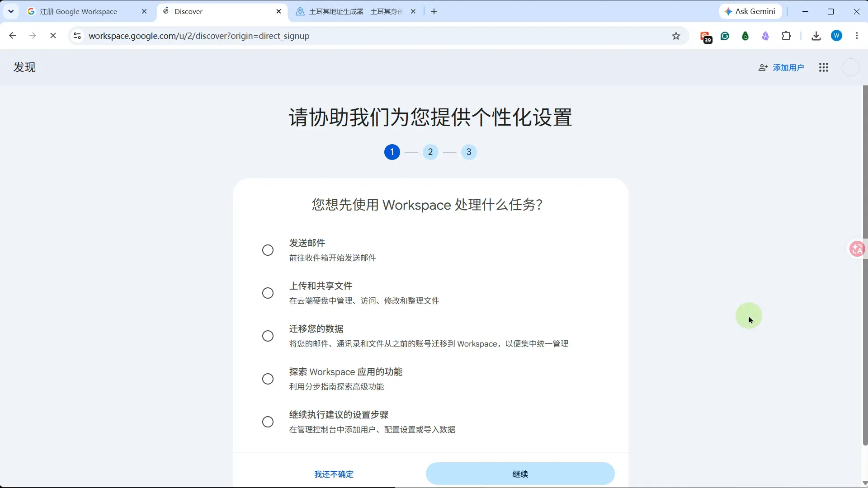Switch to the 注册 Google Workspace tab
This screenshot has width=868, height=488.
click(87, 11)
